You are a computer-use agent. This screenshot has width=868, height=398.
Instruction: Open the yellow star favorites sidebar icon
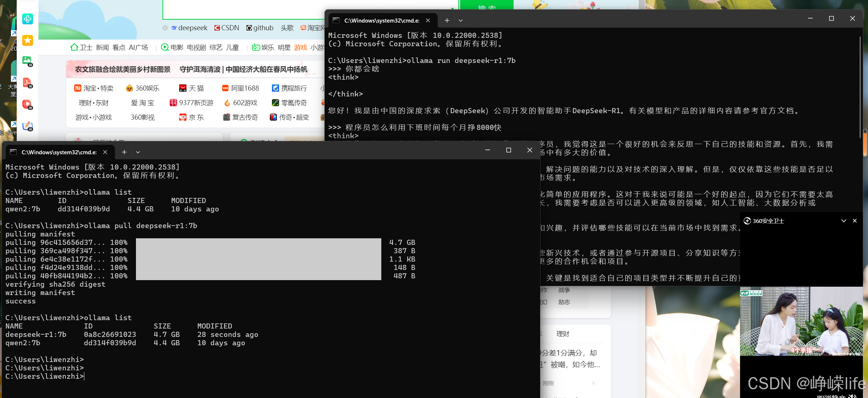pos(28,40)
